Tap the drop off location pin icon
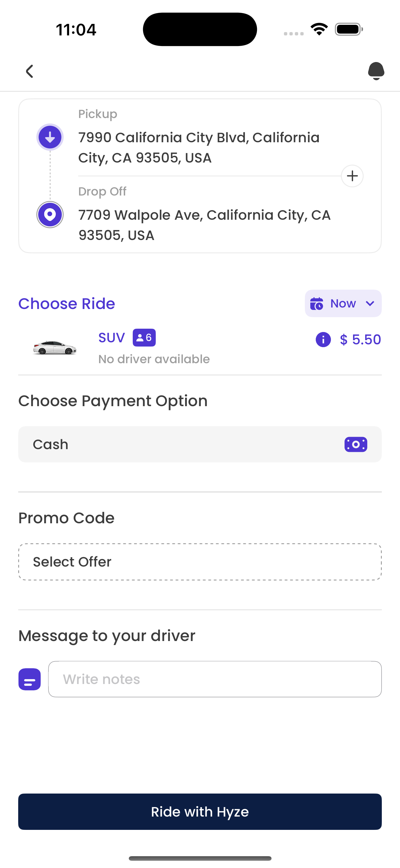400x868 pixels. coord(50,215)
